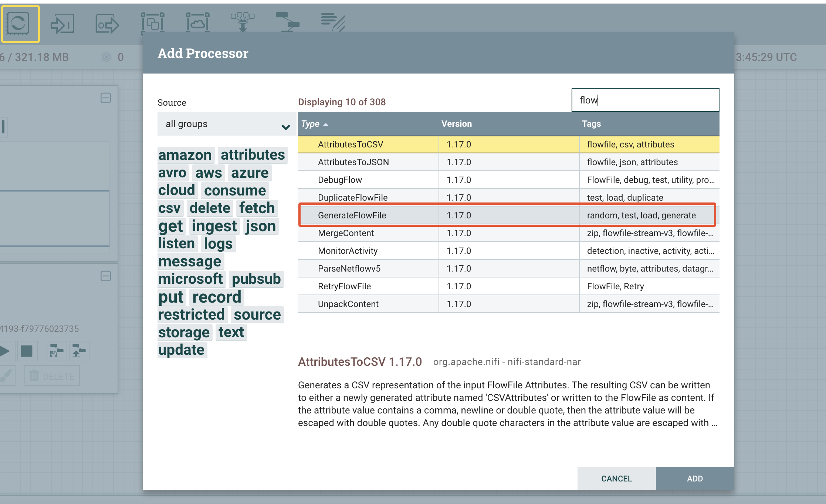Filter by the 'source' tag

[257, 314]
